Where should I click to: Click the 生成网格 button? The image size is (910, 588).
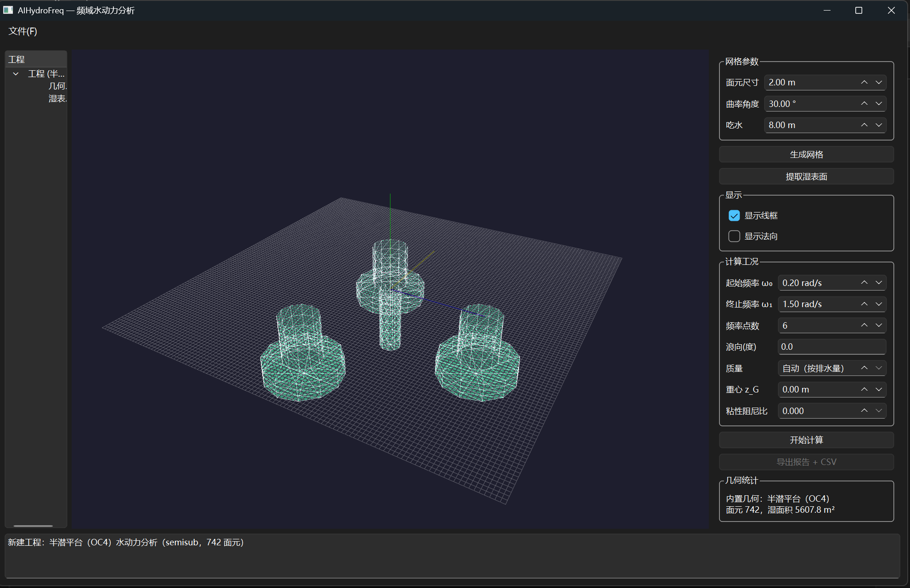click(x=806, y=155)
